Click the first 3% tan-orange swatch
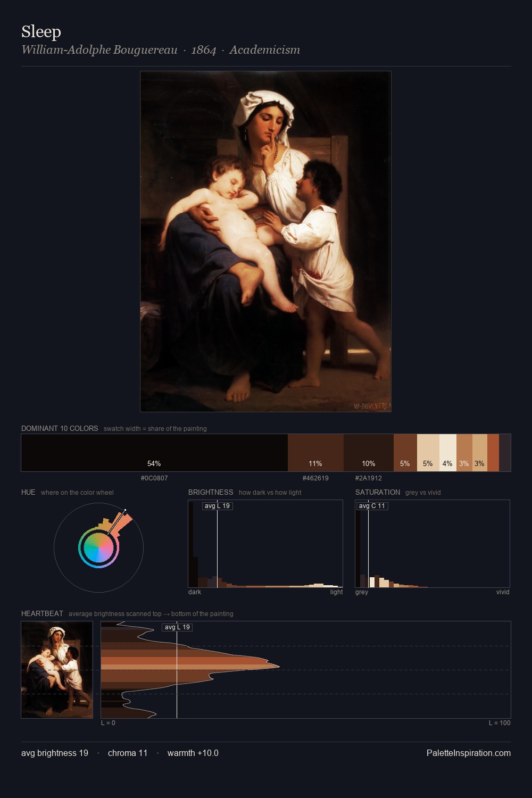 pos(464,453)
